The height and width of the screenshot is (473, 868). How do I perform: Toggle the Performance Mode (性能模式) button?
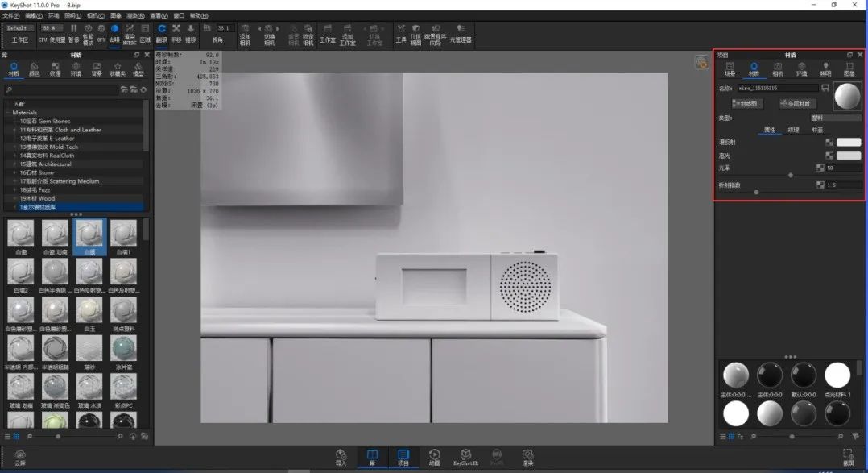[88, 35]
